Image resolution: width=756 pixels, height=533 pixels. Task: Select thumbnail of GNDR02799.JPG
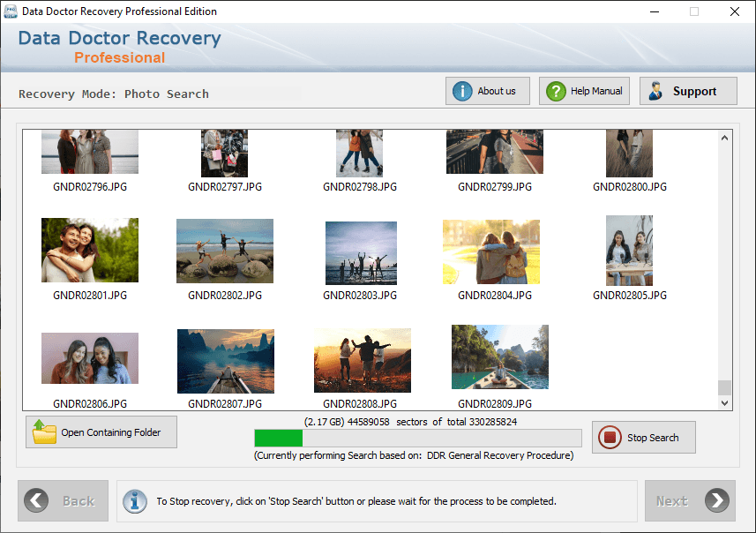pyautogui.click(x=495, y=152)
